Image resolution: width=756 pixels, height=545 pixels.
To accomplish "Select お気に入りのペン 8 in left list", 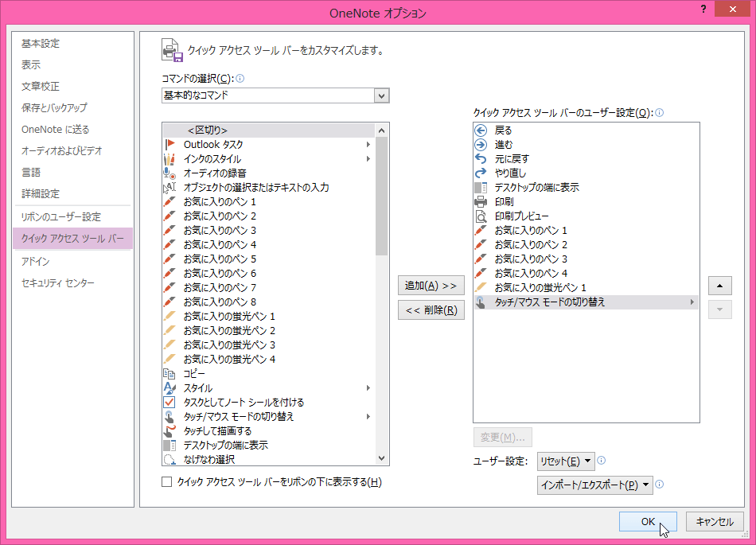I will coord(268,302).
